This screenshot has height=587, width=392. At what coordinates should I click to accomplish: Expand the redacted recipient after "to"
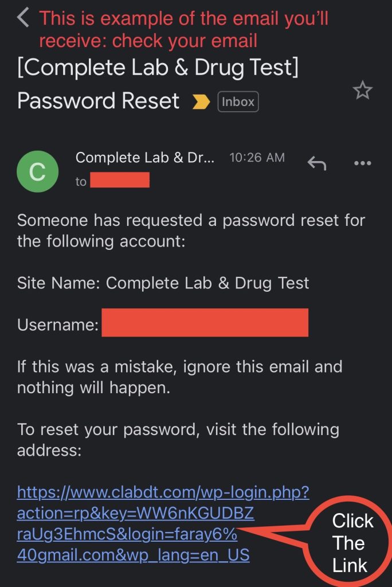pyautogui.click(x=120, y=181)
